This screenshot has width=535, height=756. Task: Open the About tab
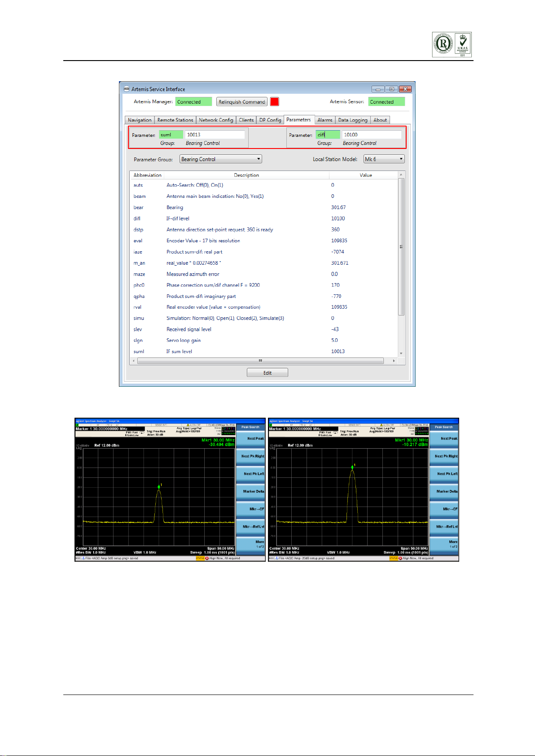[380, 120]
